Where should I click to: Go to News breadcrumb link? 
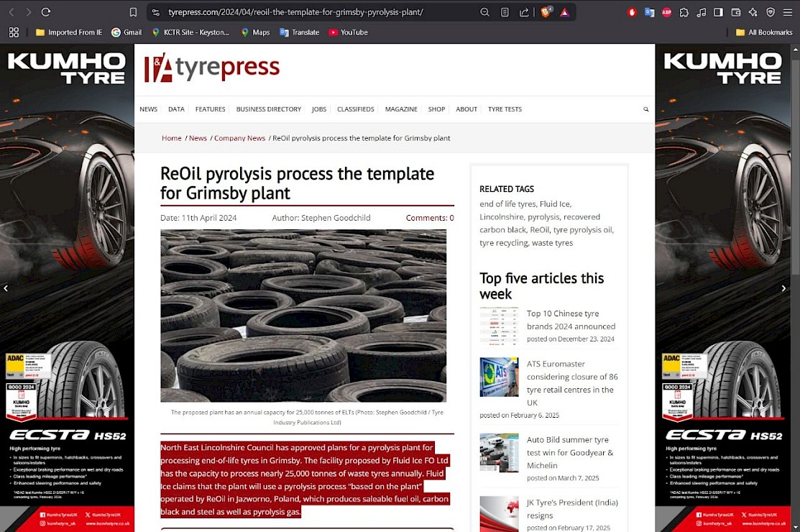(198, 138)
